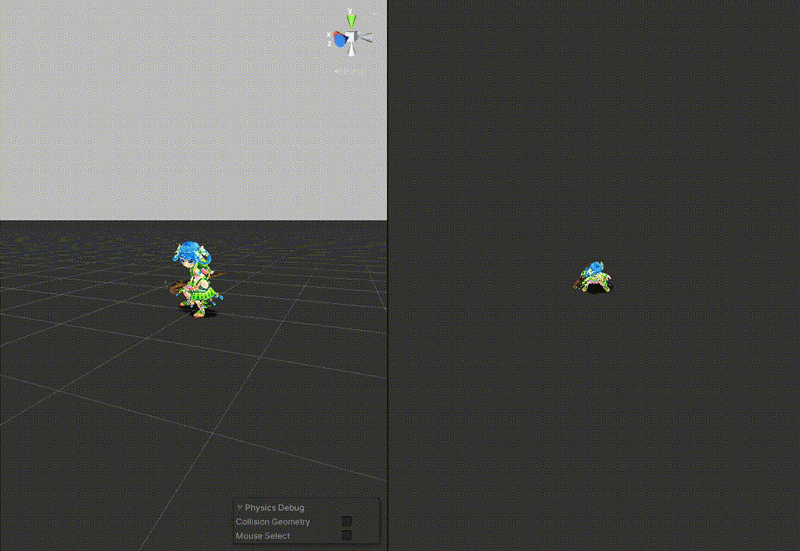The image size is (800, 551).
Task: Click the blue Z-axis cone on orientation gizmo
Action: click(x=341, y=41)
